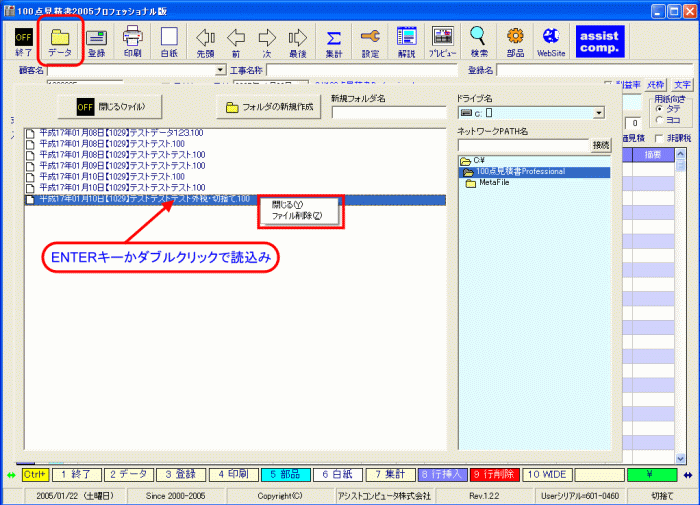The height and width of the screenshot is (505, 700).
Task: Choose 閉じる(Y) in context menu
Action: pos(287,205)
